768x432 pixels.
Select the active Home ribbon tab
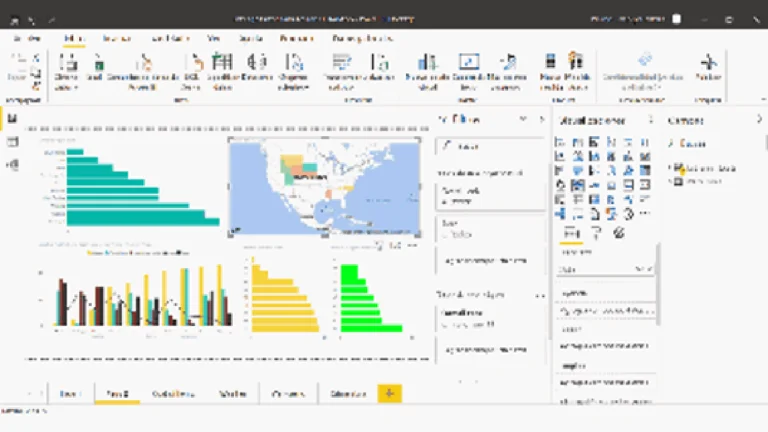(73, 38)
